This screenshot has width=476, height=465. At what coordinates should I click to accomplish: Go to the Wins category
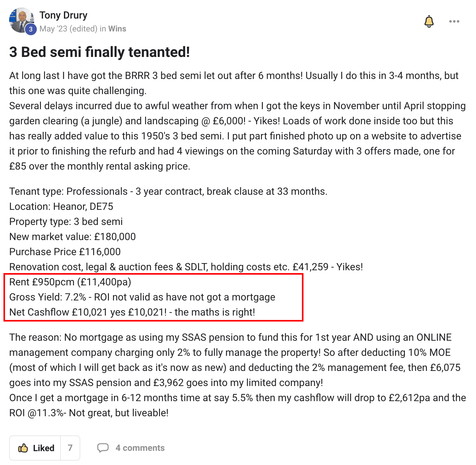coord(117,29)
